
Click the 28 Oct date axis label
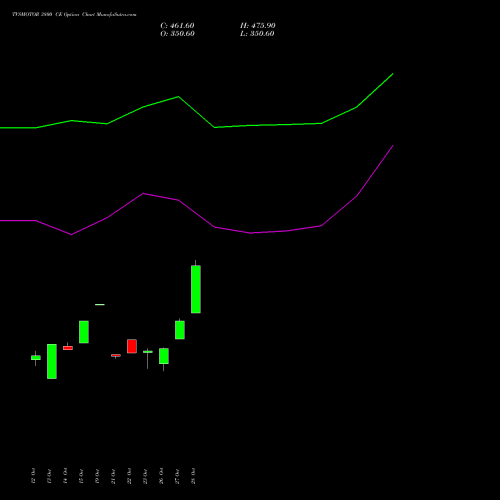(x=193, y=476)
